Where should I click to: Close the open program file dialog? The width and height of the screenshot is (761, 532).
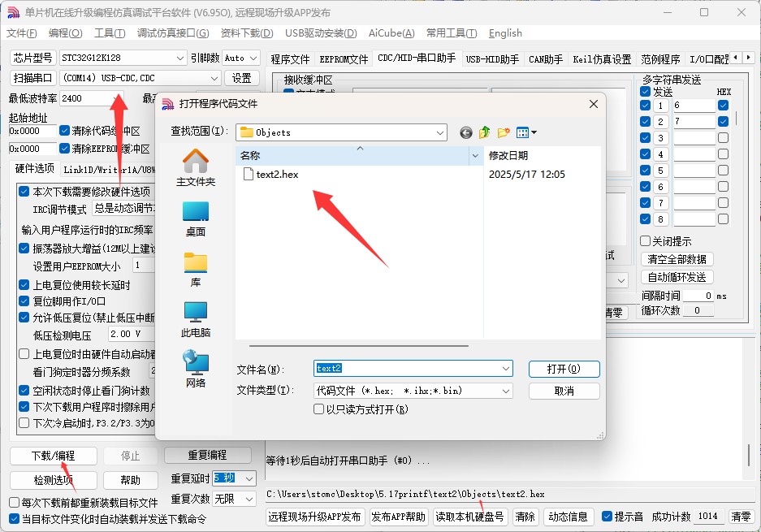pos(593,104)
